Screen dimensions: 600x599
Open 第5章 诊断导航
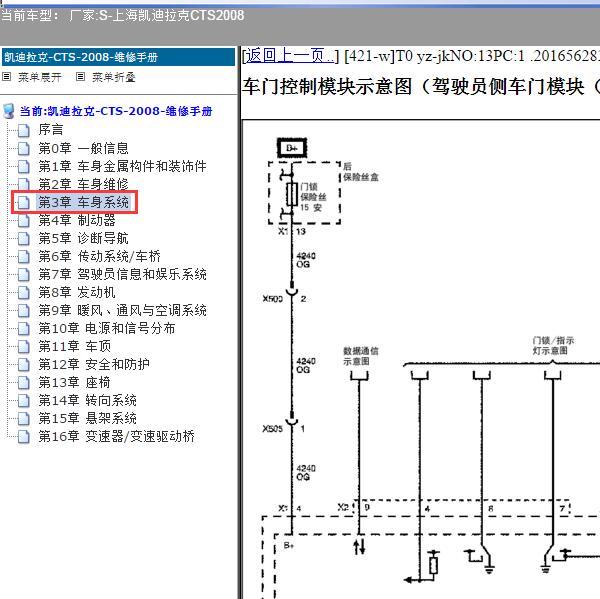[83, 238]
